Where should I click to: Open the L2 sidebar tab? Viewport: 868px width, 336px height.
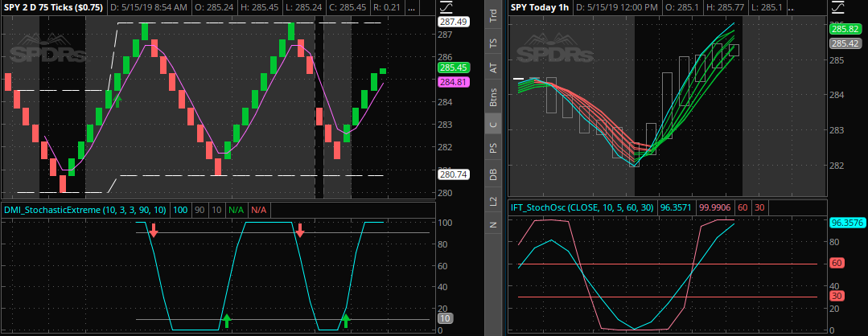(x=493, y=202)
